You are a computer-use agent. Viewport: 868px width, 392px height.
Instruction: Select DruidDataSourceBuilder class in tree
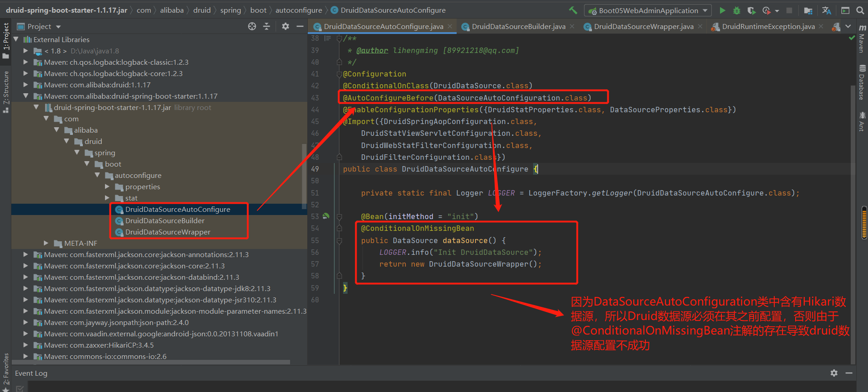165,220
